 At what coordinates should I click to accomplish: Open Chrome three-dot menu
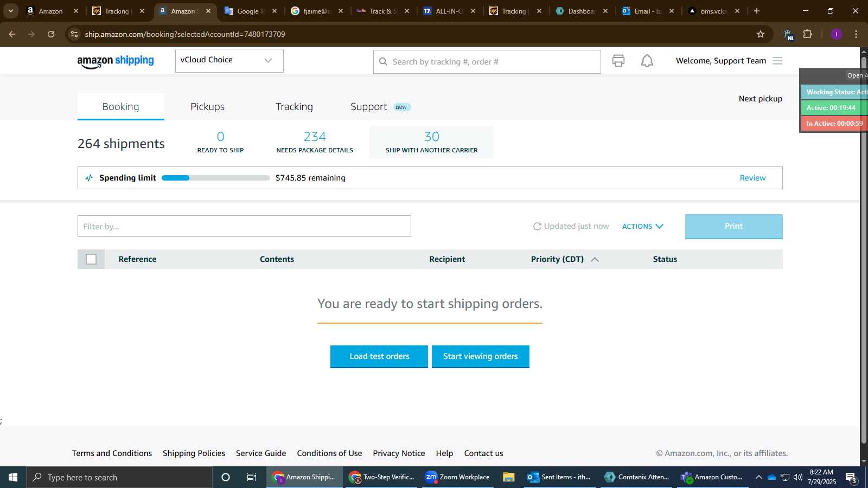(856, 34)
